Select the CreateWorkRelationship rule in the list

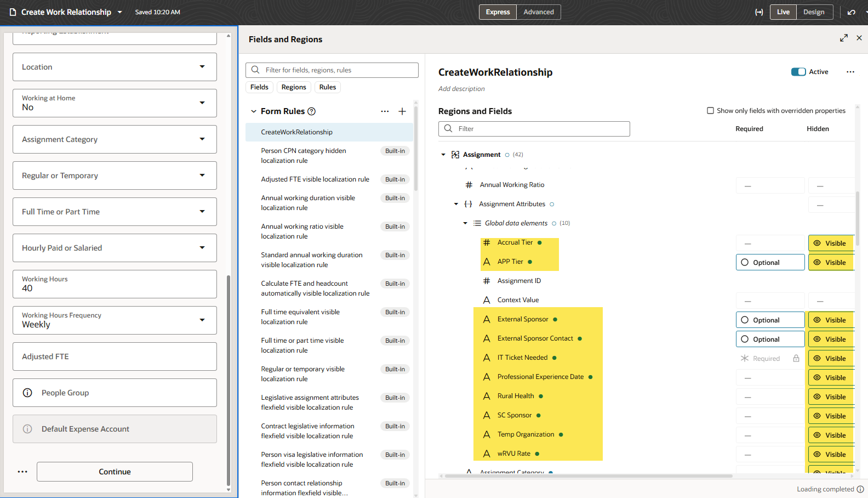(329, 132)
